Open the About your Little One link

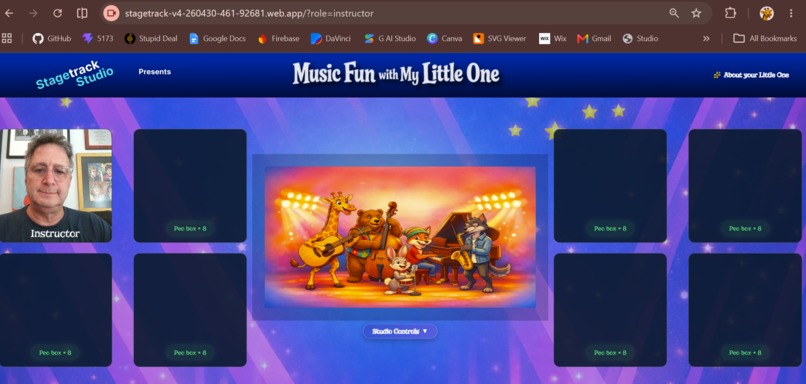751,75
